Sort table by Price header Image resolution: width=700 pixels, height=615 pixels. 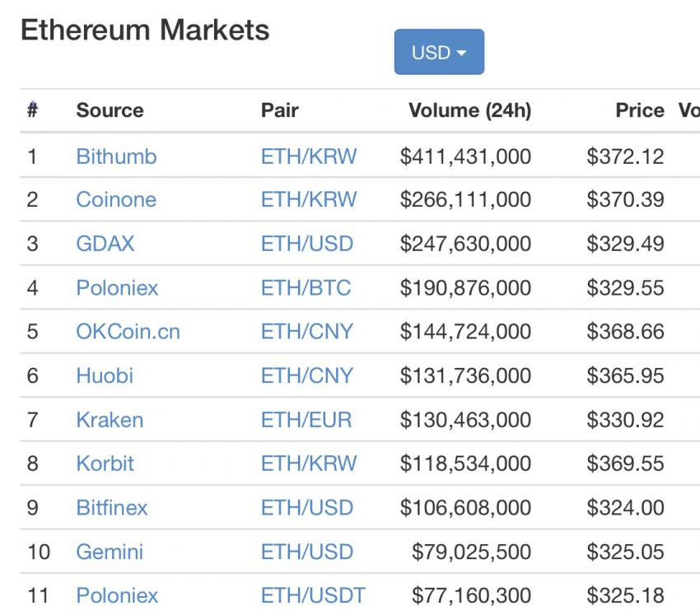tap(640, 109)
